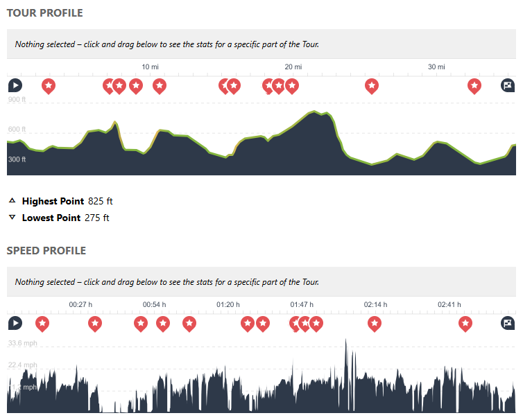Screen dimensions: 523x420
Task: Select the finish flag icon in Speed Profile
Action: tap(508, 323)
